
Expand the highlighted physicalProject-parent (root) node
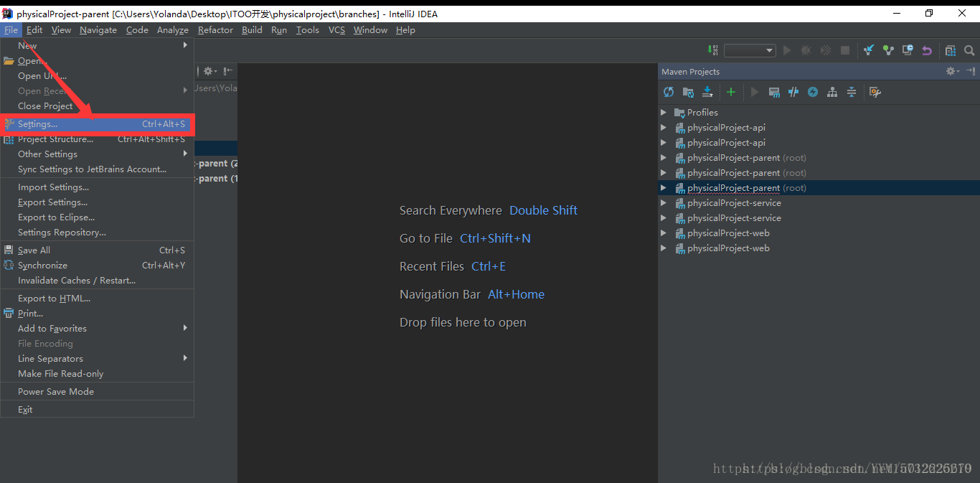(664, 188)
